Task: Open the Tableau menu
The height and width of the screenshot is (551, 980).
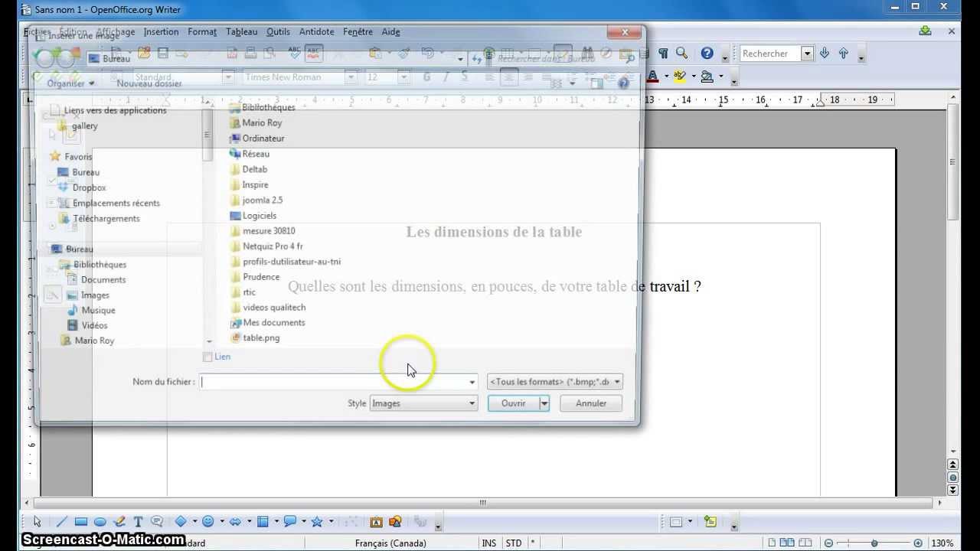Action: point(241,31)
